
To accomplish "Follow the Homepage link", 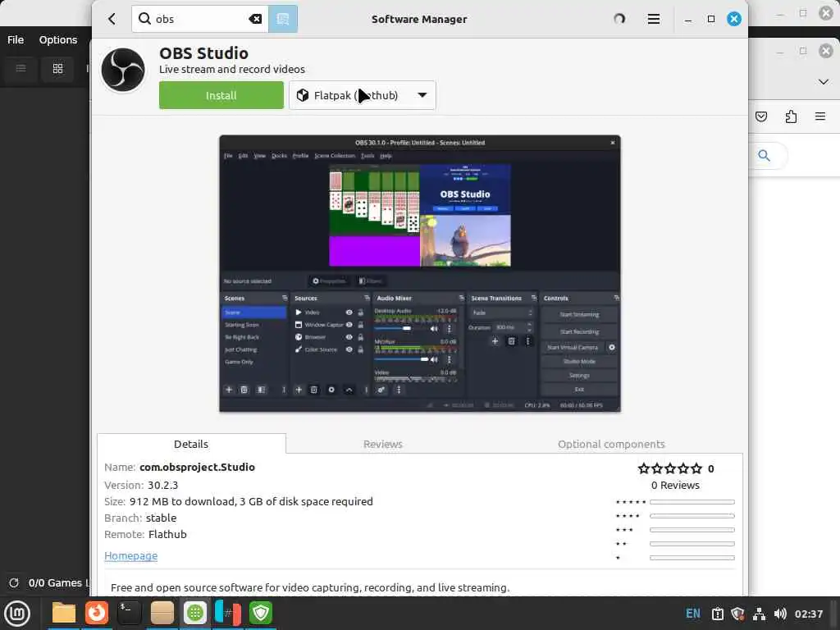I will (130, 555).
